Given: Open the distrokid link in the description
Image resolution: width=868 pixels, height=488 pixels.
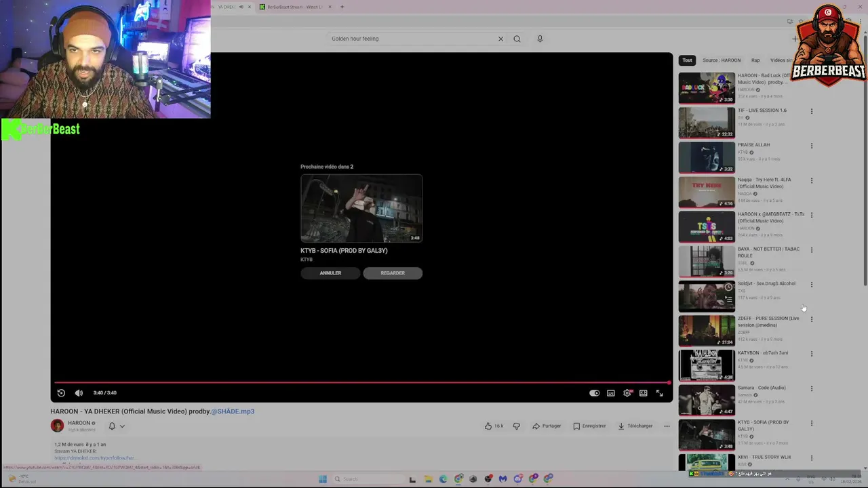Looking at the screenshot, I should click(x=94, y=458).
